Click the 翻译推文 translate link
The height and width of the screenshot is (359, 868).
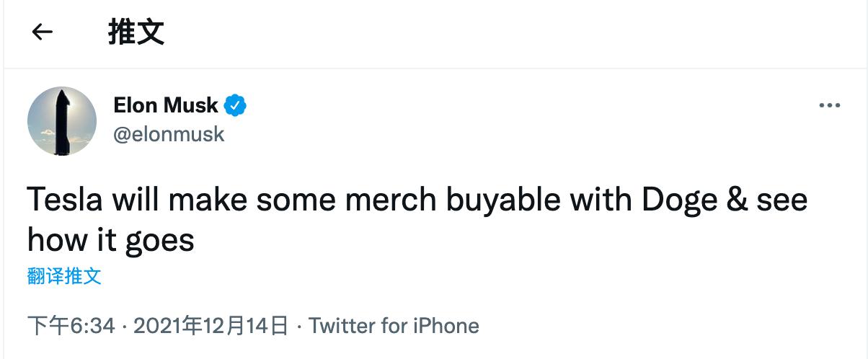[64, 276]
